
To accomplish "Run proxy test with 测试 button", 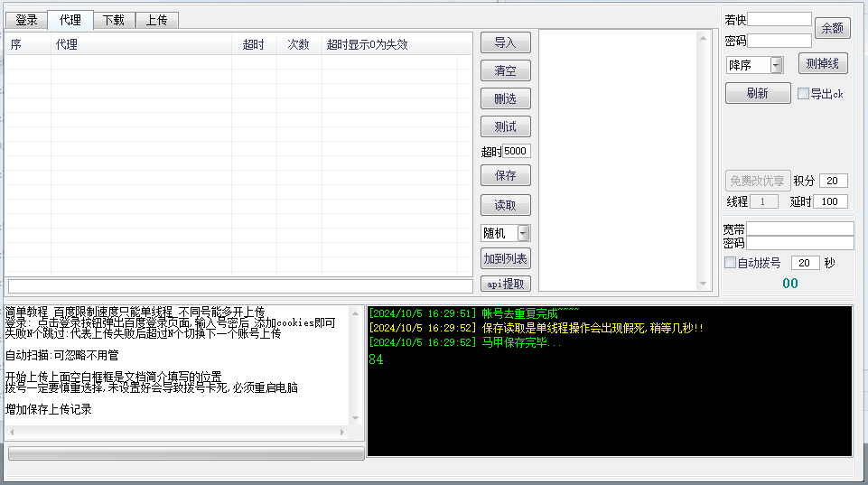I will tap(505, 126).
